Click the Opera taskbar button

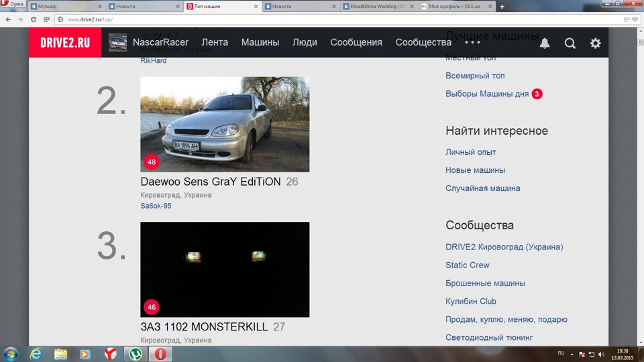160,354
